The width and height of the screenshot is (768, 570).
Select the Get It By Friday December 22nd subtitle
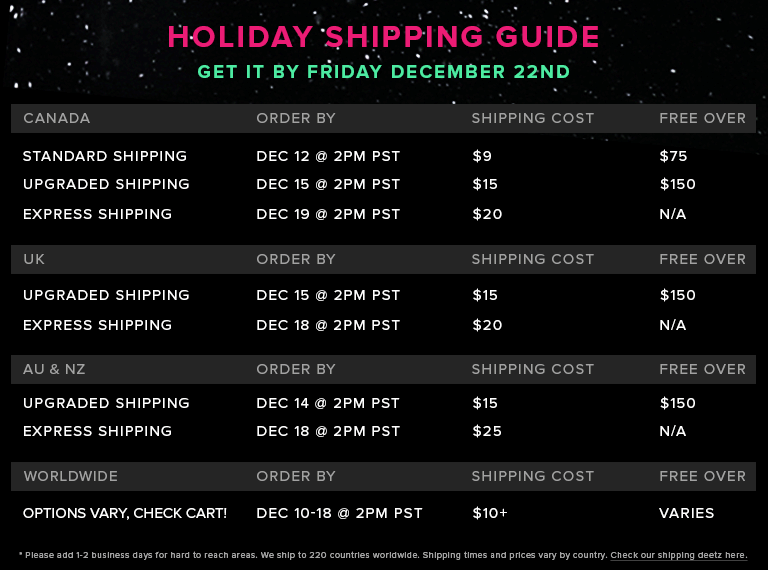tap(384, 72)
